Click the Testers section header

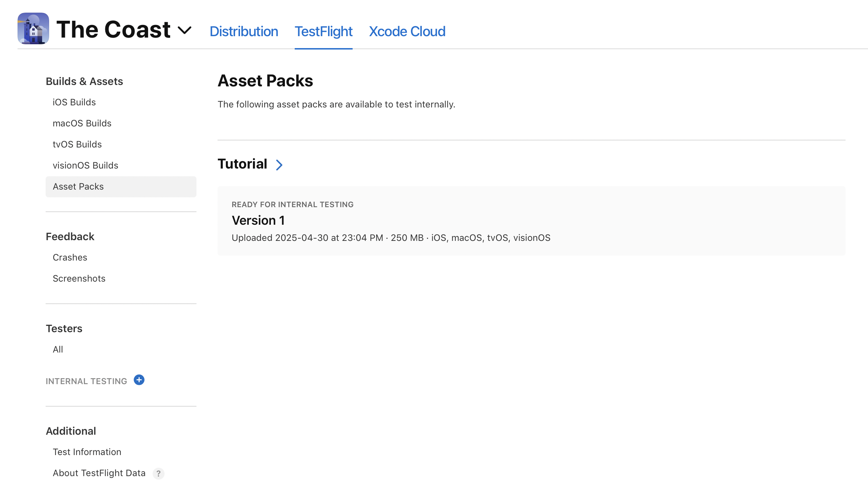[x=64, y=328]
